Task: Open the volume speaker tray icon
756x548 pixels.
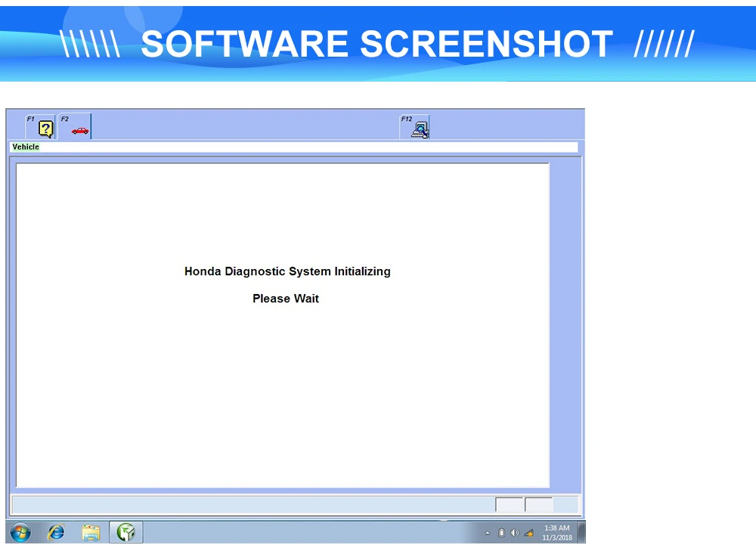Action: click(x=515, y=533)
